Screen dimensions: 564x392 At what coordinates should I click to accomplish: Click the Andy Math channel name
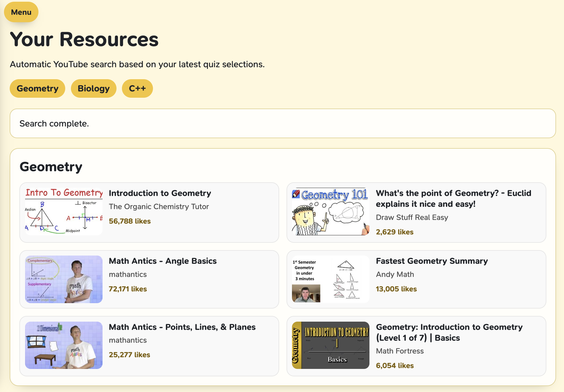coord(395,274)
